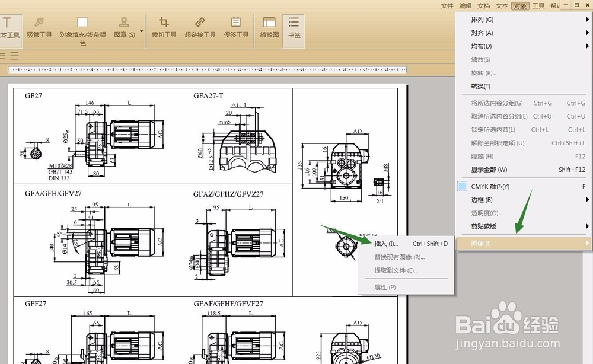
Task: Expand the 对齐 (A) submenu
Action: (524, 33)
